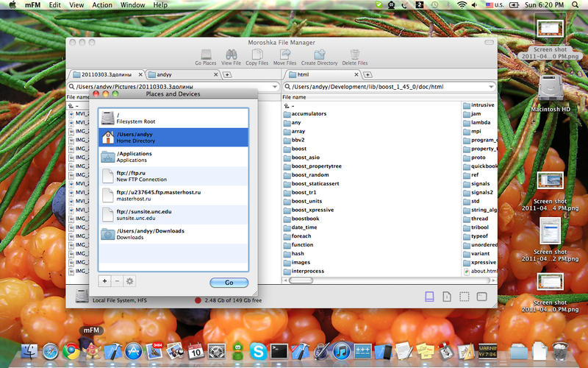Expand the left path history dropdown
This screenshot has width=588, height=368.
(x=275, y=87)
